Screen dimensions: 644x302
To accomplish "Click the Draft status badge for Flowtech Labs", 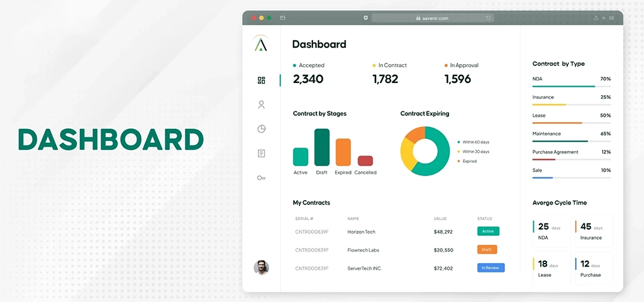I will pyautogui.click(x=487, y=250).
